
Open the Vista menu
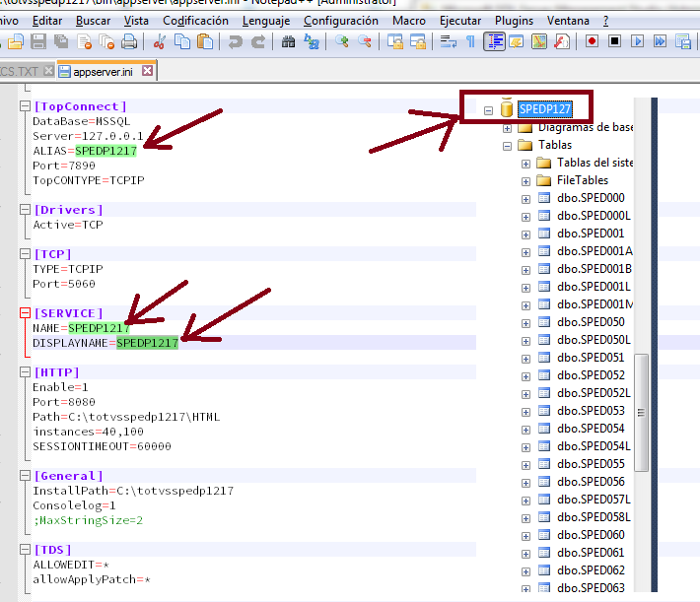(x=136, y=21)
